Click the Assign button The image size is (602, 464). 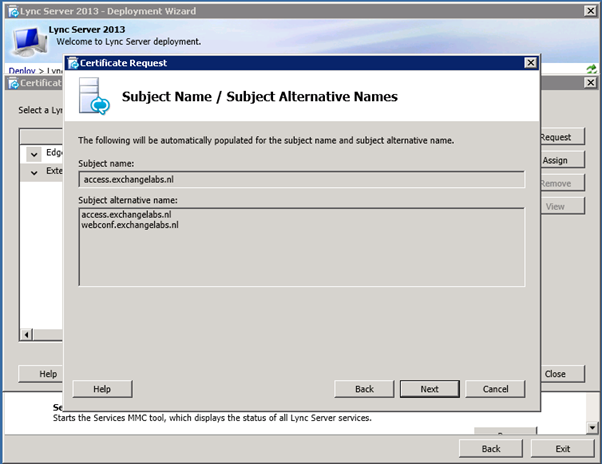coord(558,160)
